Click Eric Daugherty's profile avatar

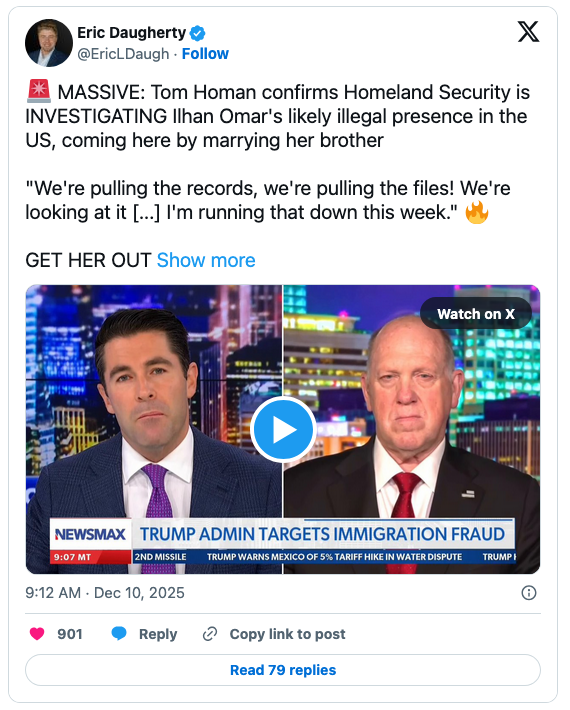point(49,43)
